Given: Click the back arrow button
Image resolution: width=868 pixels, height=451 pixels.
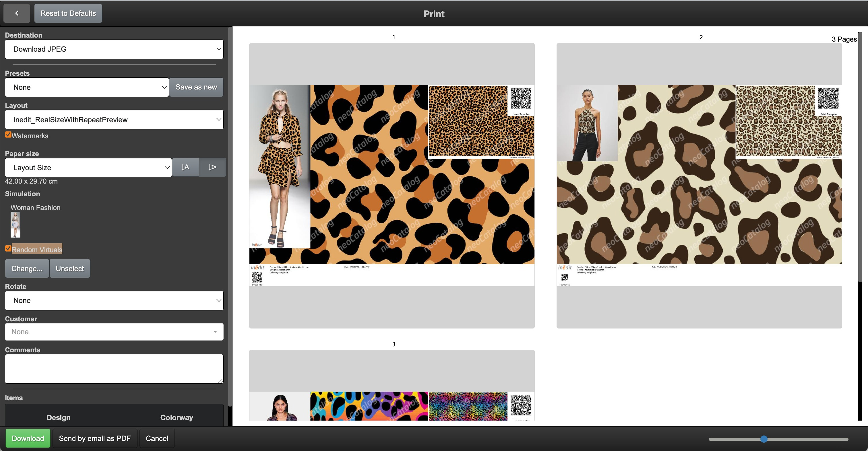Looking at the screenshot, I should tap(17, 13).
